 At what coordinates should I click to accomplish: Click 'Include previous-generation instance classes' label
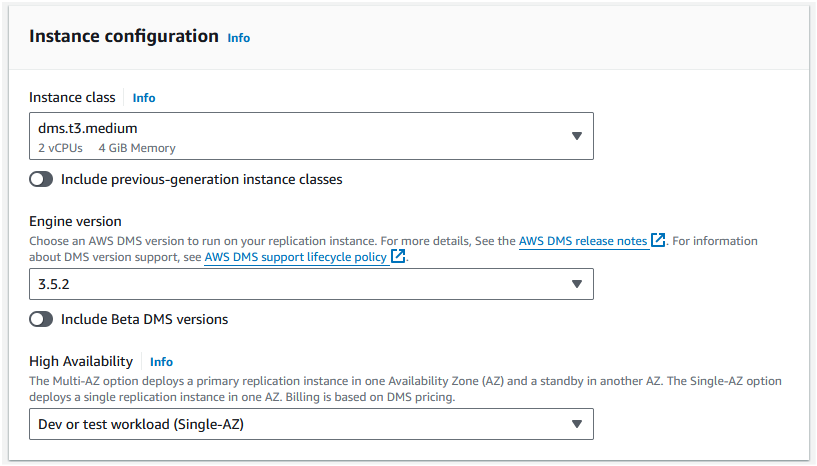(x=202, y=179)
